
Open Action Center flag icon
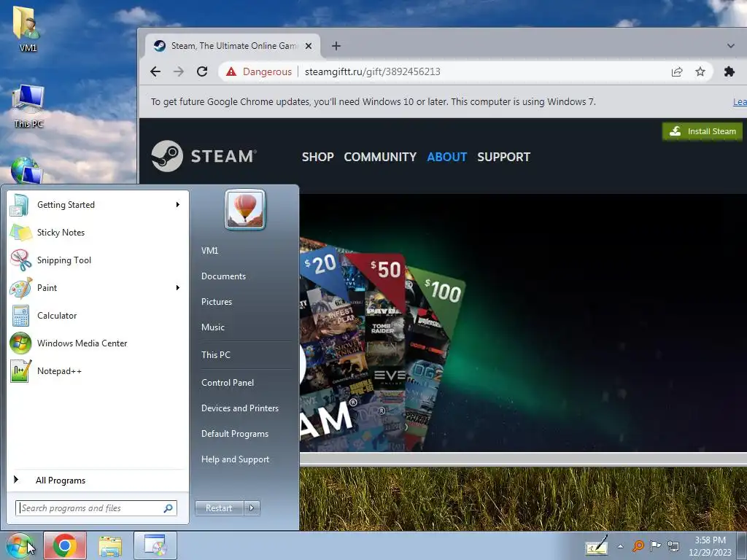tap(656, 545)
